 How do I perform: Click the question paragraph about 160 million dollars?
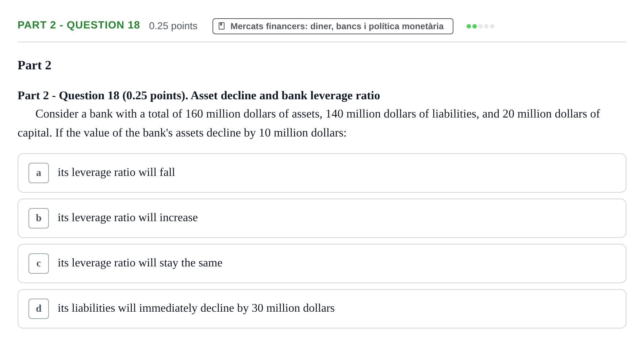click(308, 123)
